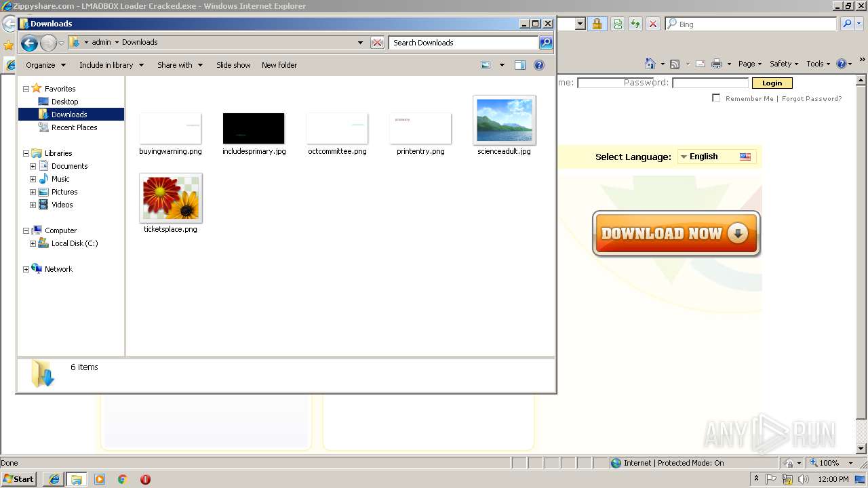Create a New folder
This screenshot has width=868, height=488.
279,65
